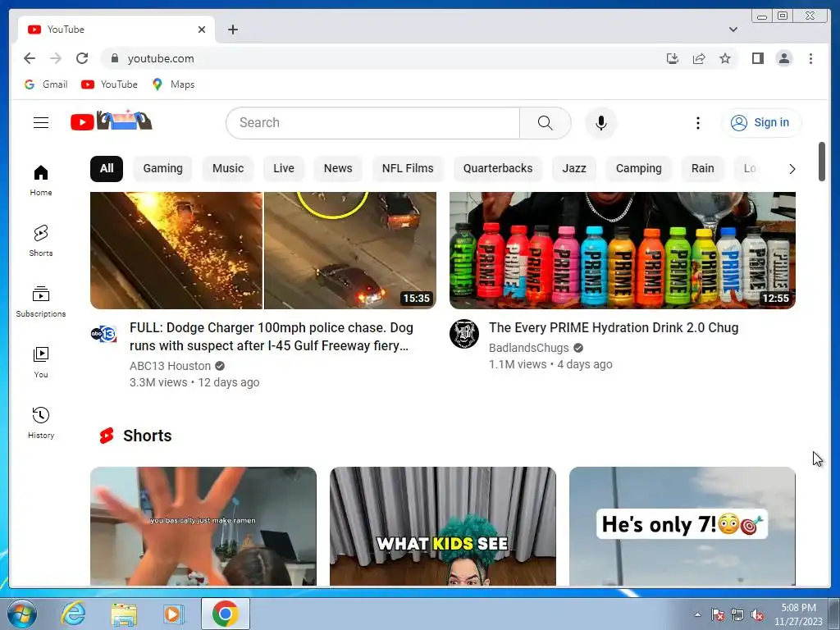The height and width of the screenshot is (630, 840).
Task: Show next category chips with arrow
Action: tap(792, 169)
